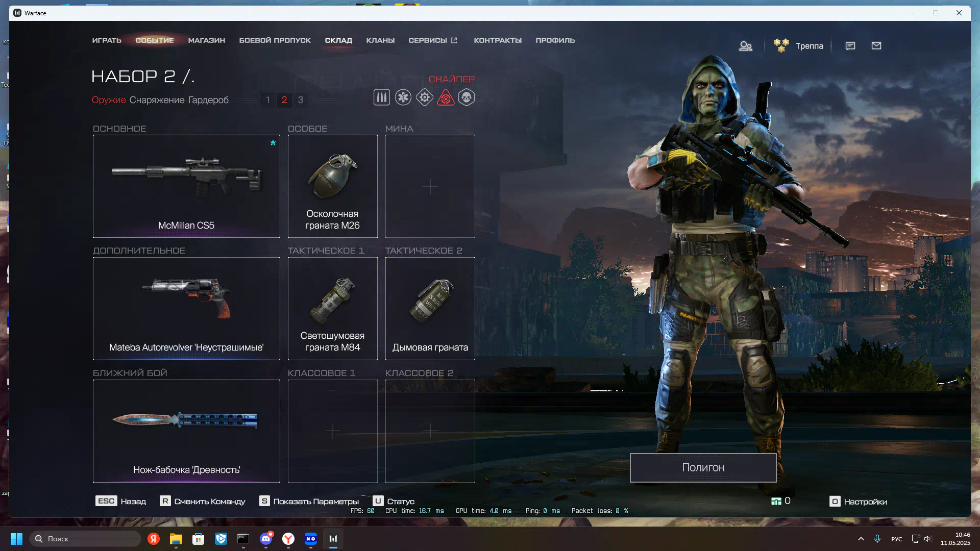Add an item to the empty МИНА slot

430,186
